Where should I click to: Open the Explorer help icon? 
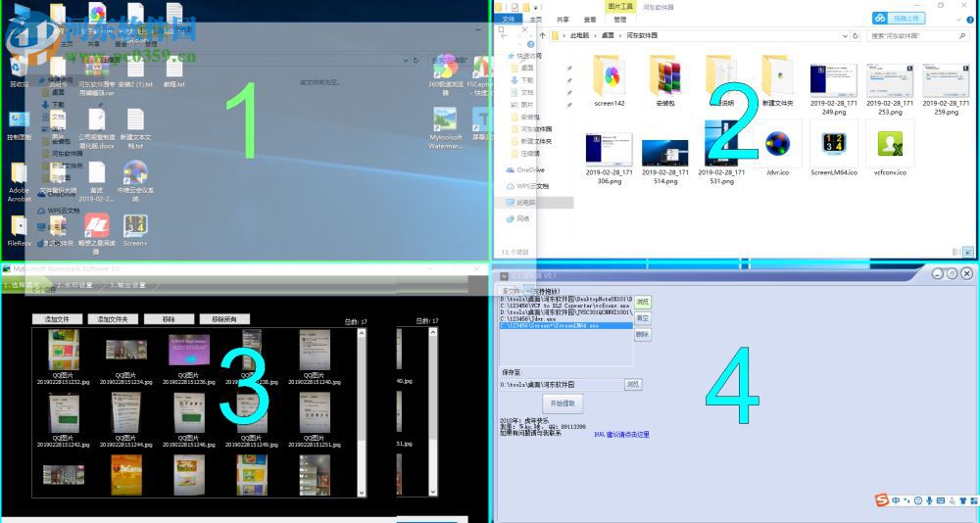click(972, 20)
